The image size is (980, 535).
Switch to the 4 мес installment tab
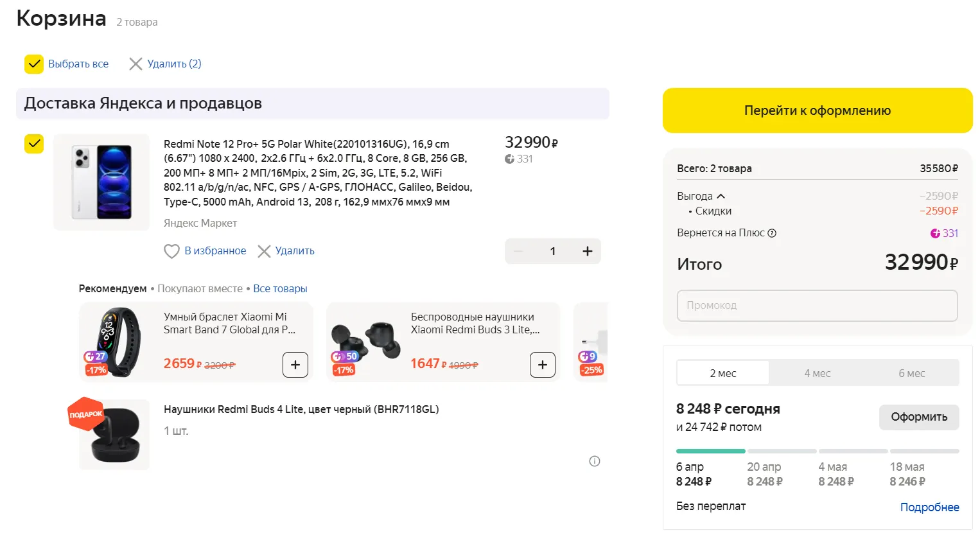[x=818, y=373]
